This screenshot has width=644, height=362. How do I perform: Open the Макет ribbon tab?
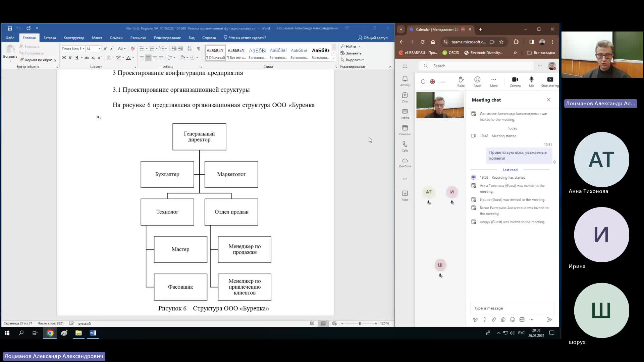tap(97, 38)
